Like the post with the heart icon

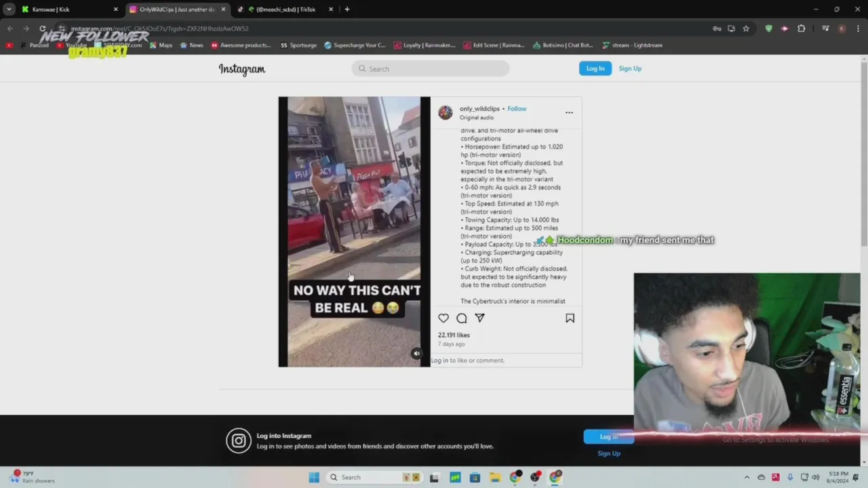(x=443, y=318)
